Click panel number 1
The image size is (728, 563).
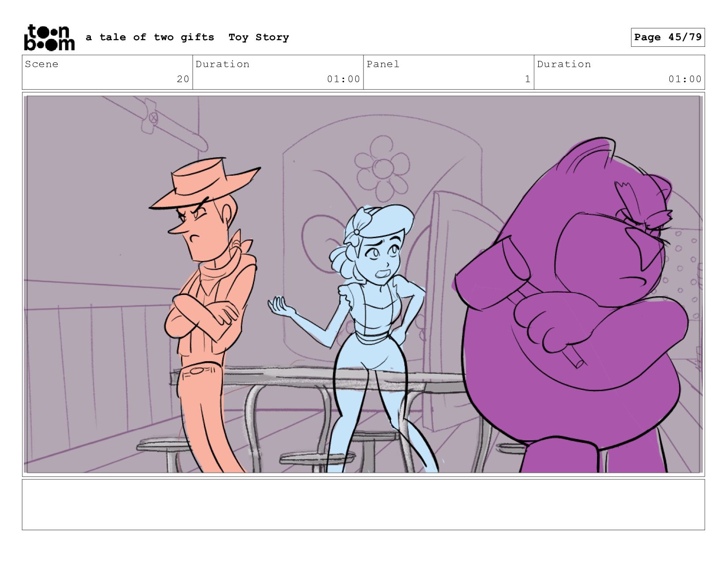(x=527, y=79)
